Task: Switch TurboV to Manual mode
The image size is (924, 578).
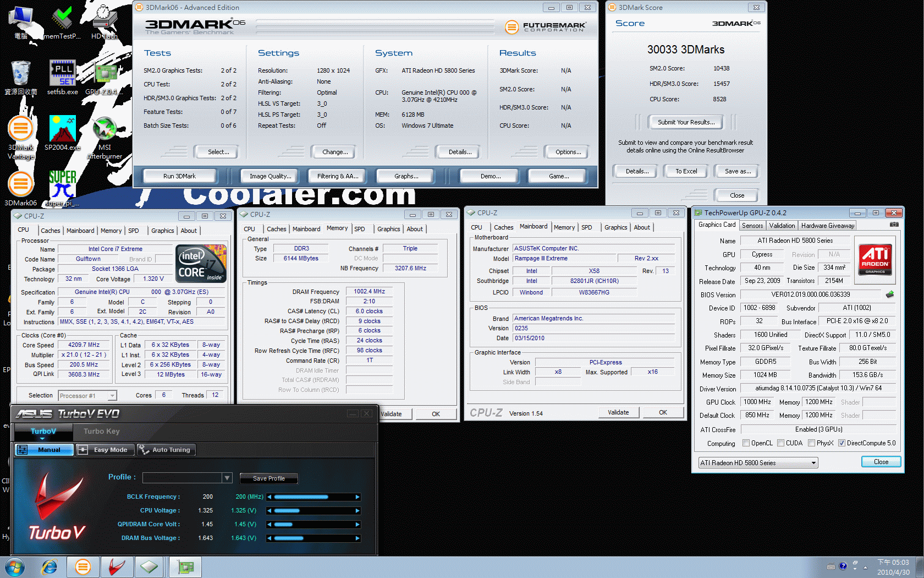Action: [44, 450]
